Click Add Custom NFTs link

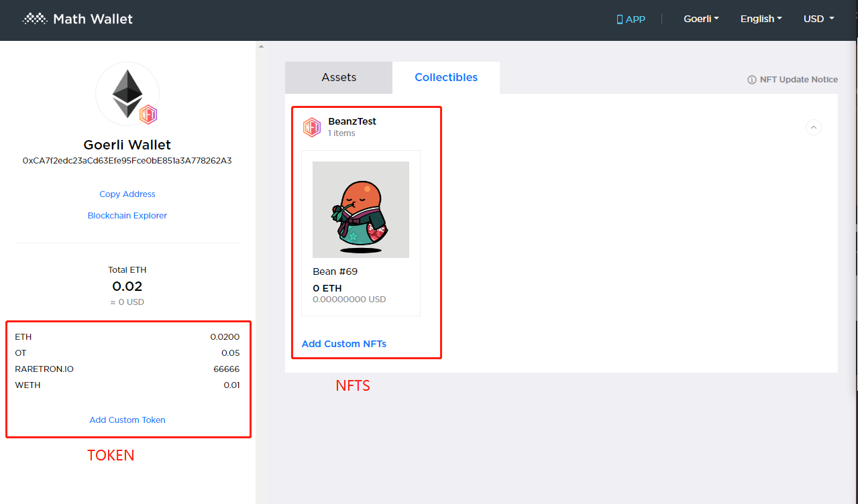point(344,344)
